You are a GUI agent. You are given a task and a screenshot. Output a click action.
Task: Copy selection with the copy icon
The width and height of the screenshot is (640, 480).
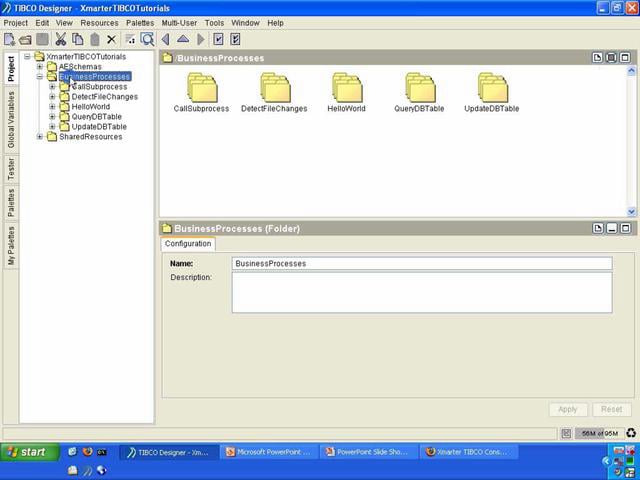point(78,40)
